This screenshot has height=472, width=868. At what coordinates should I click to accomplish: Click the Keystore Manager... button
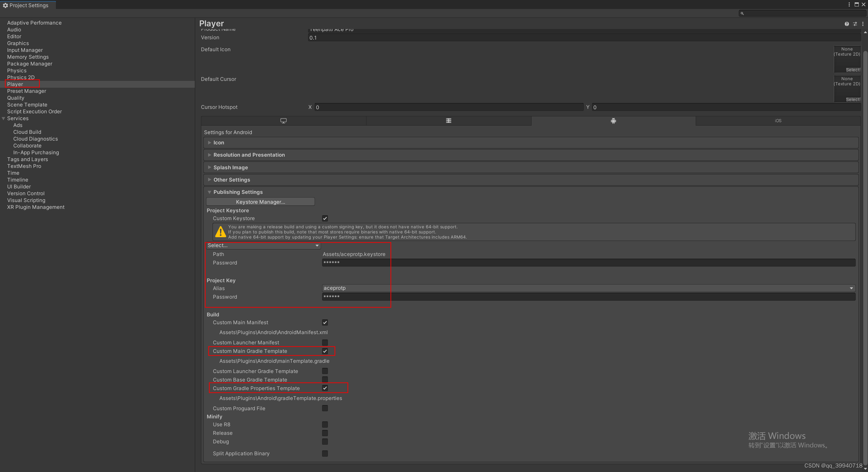point(260,202)
